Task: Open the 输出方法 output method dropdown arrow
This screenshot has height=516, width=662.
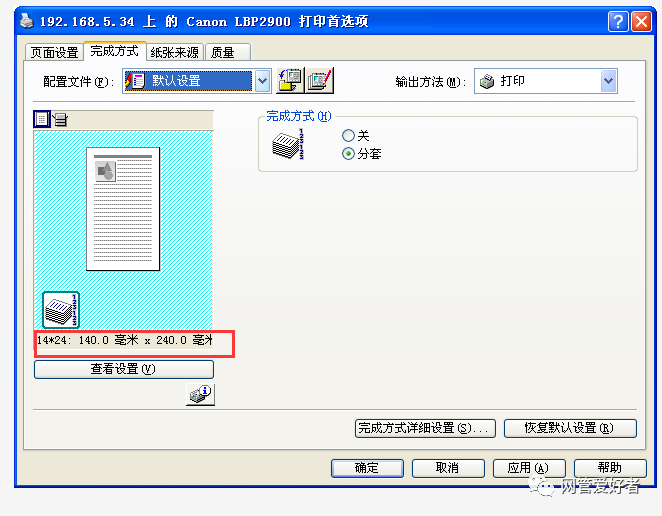Action: [x=608, y=81]
